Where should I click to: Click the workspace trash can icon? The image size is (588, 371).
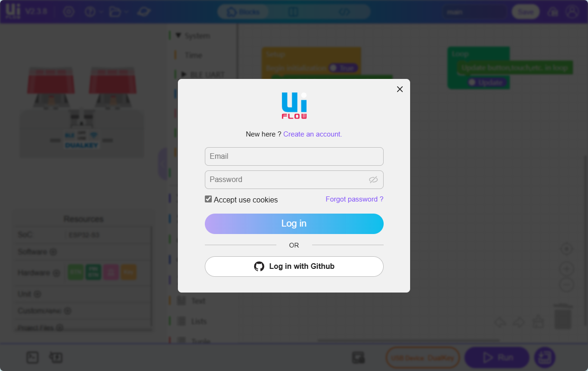pyautogui.click(x=563, y=317)
